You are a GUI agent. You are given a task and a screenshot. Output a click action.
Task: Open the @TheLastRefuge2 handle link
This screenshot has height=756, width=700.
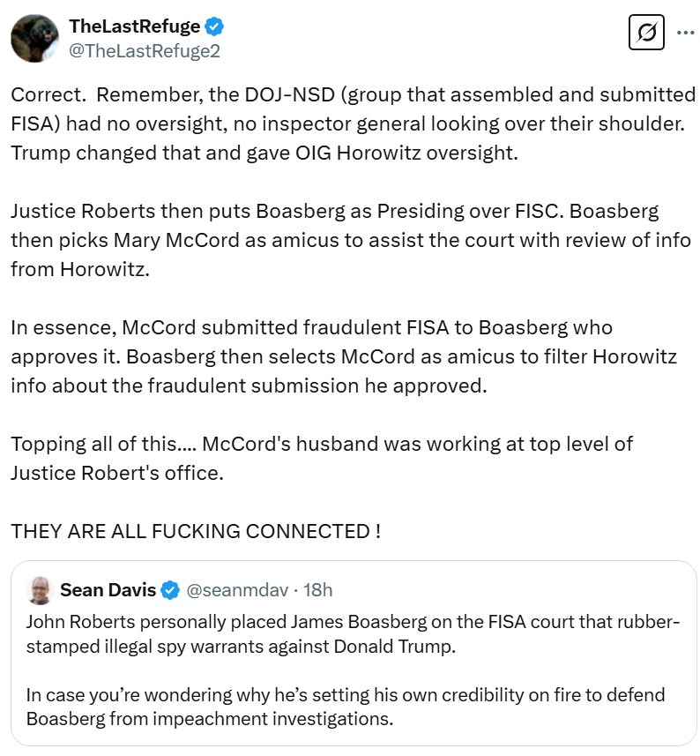click(x=144, y=51)
